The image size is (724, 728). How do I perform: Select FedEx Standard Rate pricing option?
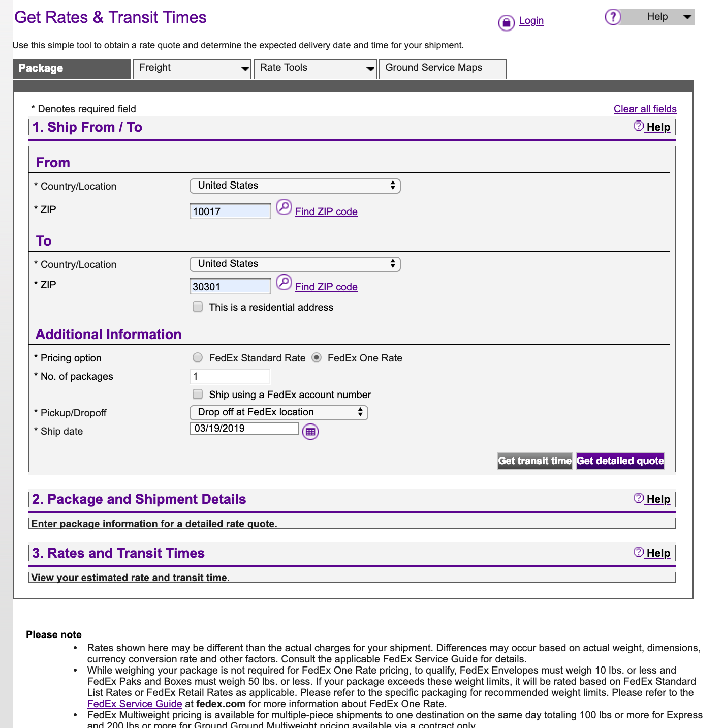pos(198,357)
